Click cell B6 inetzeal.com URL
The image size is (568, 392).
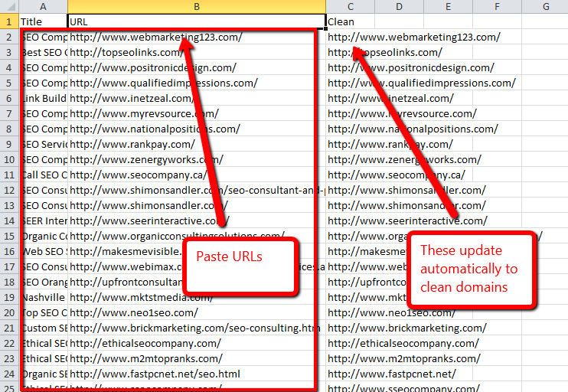pos(197,98)
